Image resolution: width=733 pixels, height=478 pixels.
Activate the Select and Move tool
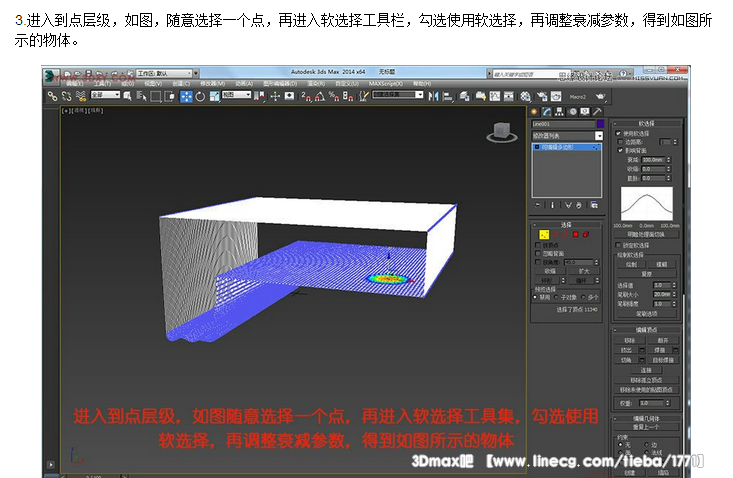(x=186, y=96)
